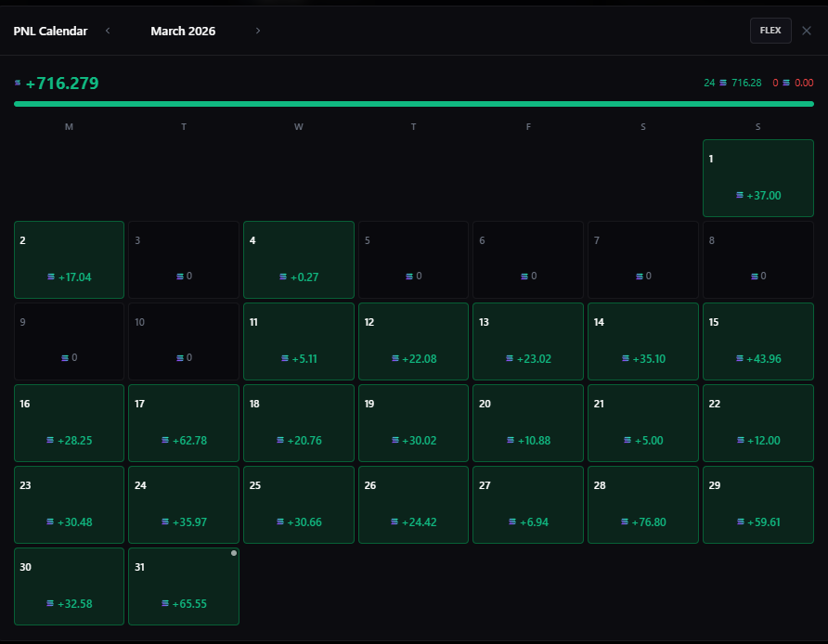Select the day 10 cell with 0
This screenshot has width=828, height=644.
click(184, 341)
